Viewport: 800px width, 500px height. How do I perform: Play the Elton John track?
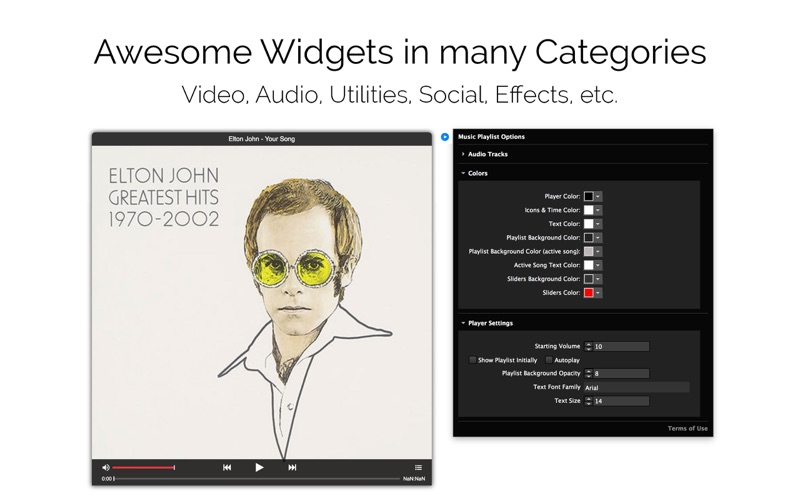(259, 467)
